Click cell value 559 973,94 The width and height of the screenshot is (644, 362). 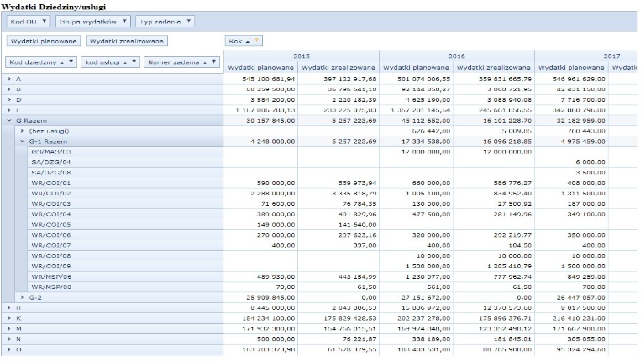358,183
